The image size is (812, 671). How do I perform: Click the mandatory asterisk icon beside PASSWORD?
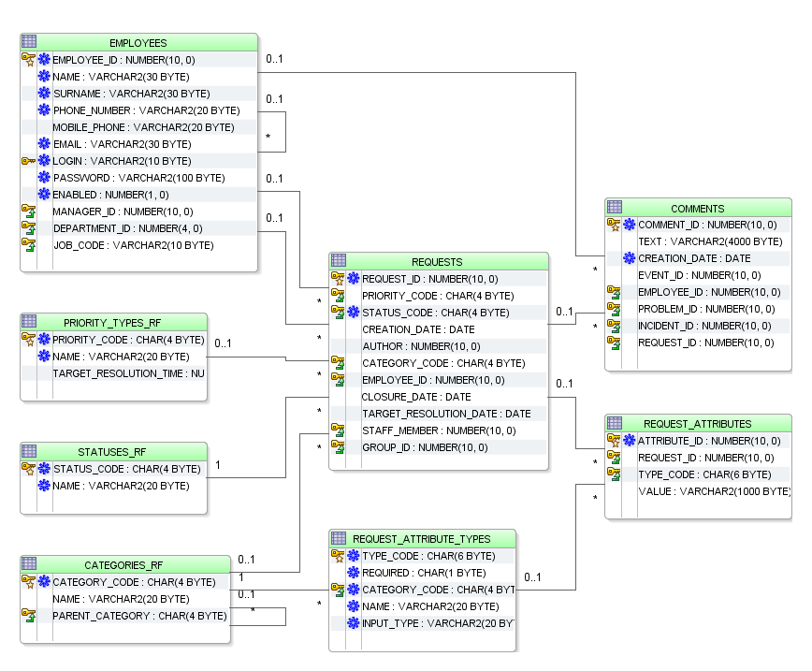point(45,177)
